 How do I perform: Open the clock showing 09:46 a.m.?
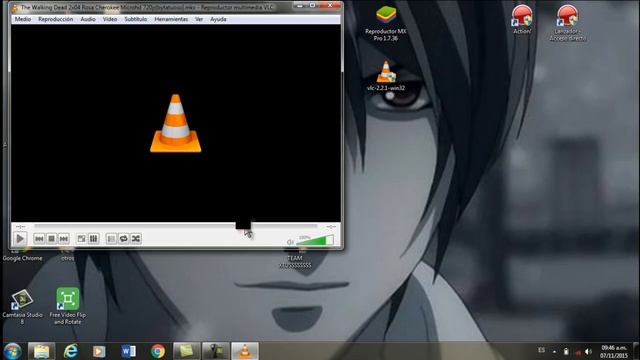(x=614, y=351)
